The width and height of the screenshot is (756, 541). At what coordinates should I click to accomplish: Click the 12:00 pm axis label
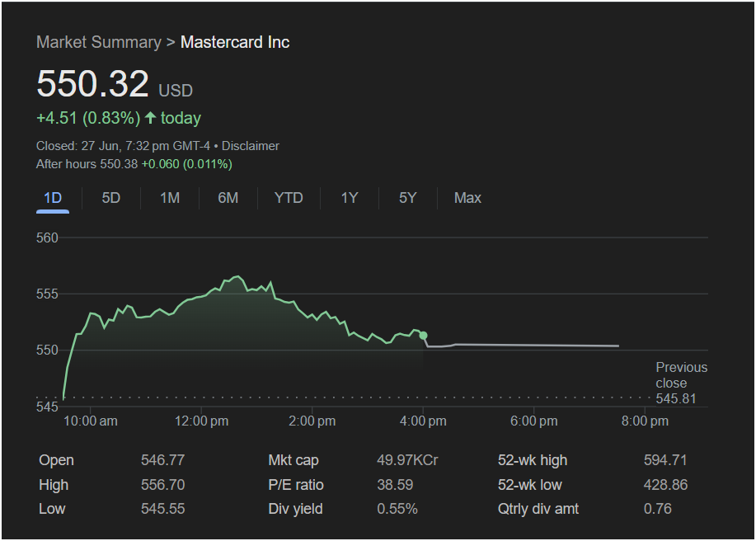coord(201,421)
